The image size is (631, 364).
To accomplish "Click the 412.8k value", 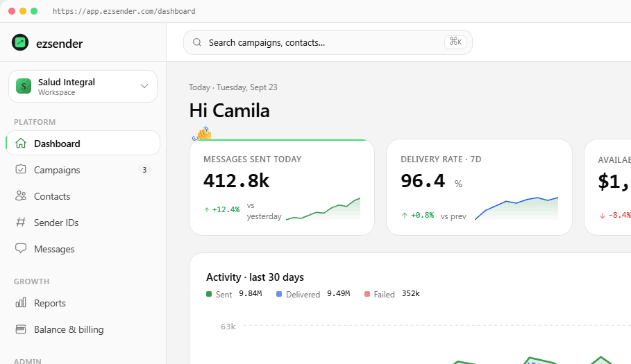I will tap(236, 181).
